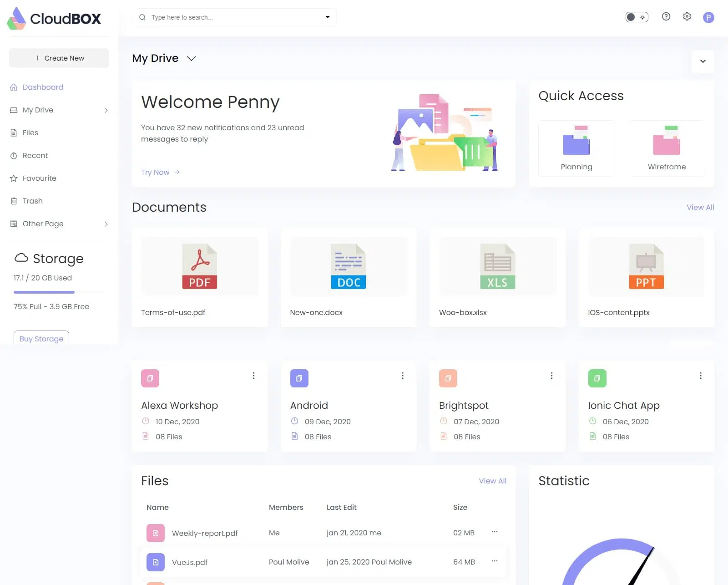
Task: Open the PDF icon for Terms-of-use.pdf
Action: pyautogui.click(x=199, y=266)
